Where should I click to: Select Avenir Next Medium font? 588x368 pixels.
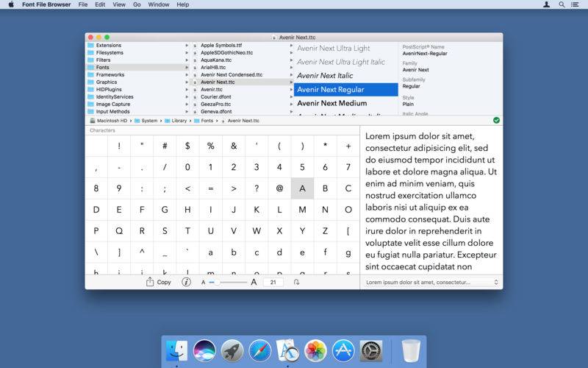332,103
